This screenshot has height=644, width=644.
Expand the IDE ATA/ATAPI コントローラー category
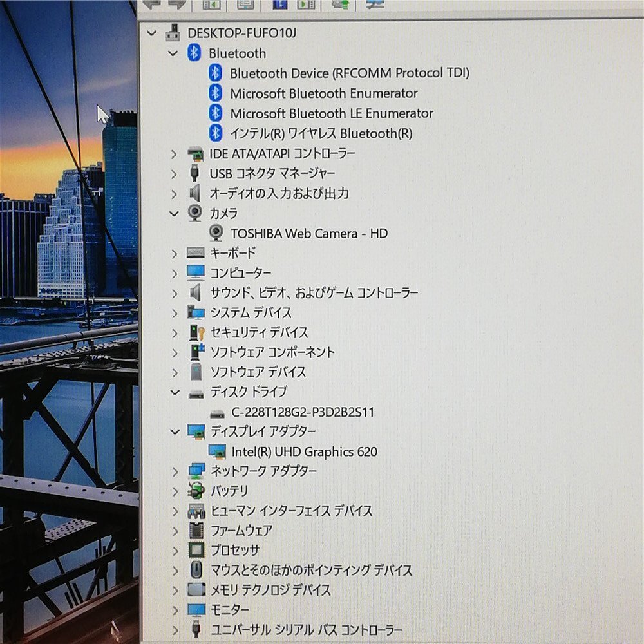click(x=173, y=154)
